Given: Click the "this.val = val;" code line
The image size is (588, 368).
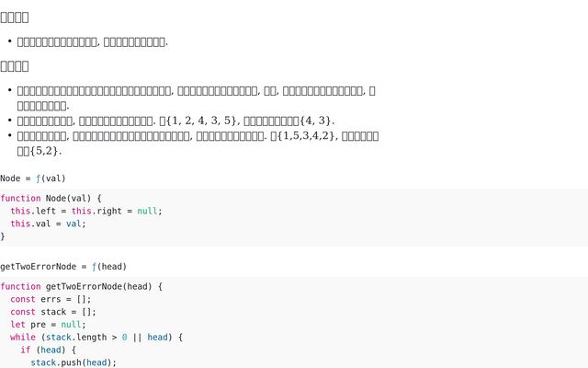Looking at the screenshot, I should [x=48, y=224].
